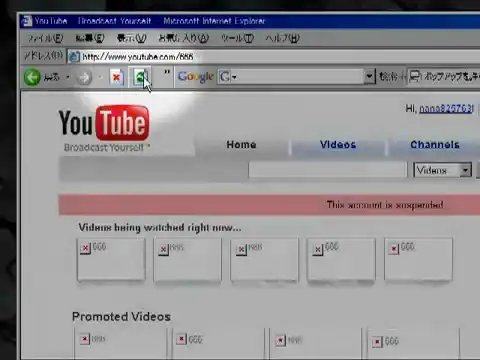Click the Stop loading button with red X
Image resolution: width=480 pixels, height=360 pixels.
pos(117,78)
